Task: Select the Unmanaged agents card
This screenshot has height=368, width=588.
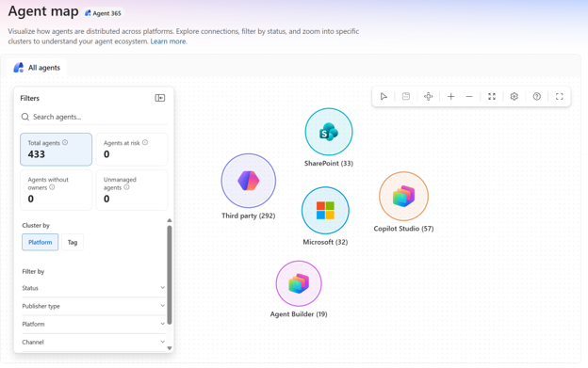Action: pyautogui.click(x=132, y=190)
